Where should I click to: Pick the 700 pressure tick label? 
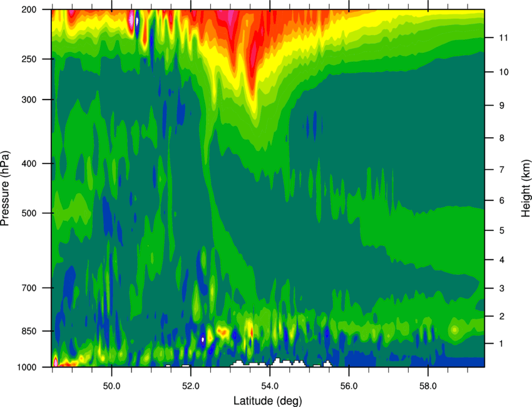[x=29, y=288]
